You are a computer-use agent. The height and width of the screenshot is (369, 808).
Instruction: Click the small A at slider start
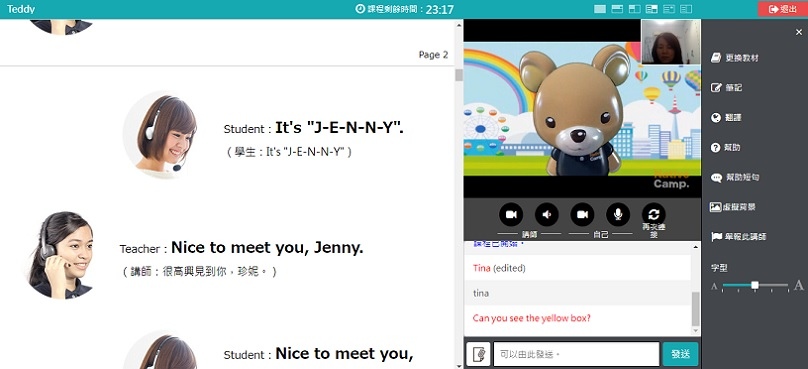(x=714, y=286)
